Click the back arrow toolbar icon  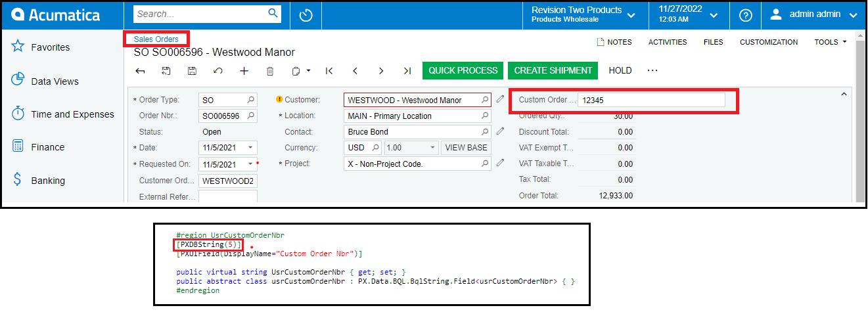click(140, 71)
